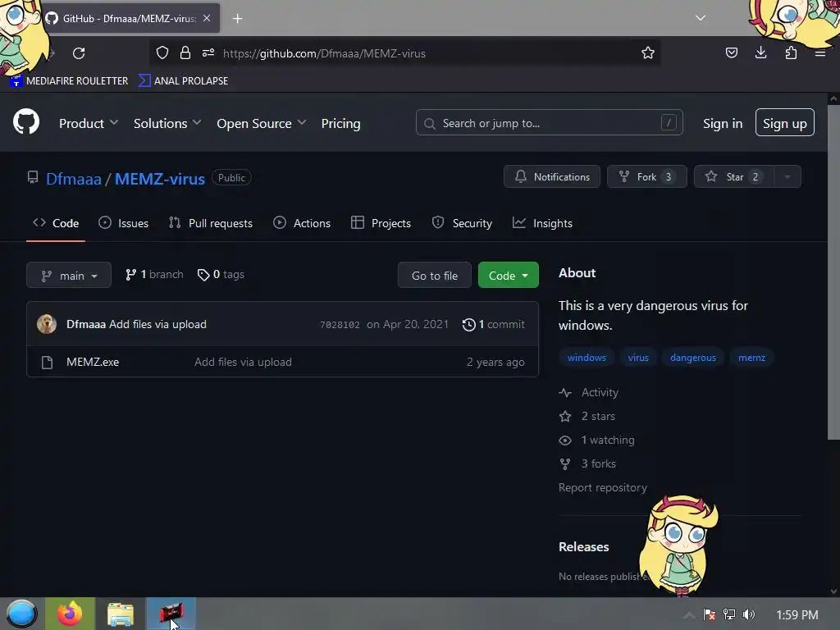
Task: Expand the Product menu
Action: point(89,123)
